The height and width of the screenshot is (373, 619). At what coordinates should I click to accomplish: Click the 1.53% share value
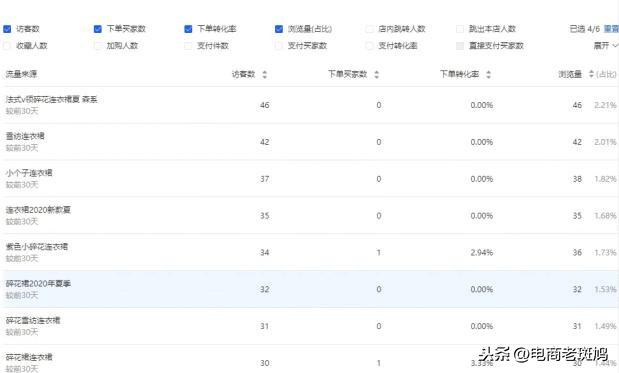pos(605,289)
